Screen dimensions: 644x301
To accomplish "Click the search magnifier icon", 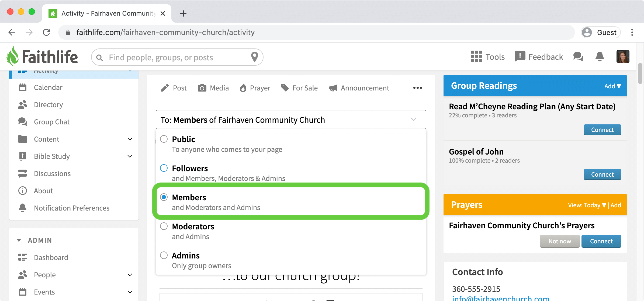I will pyautogui.click(x=100, y=58).
